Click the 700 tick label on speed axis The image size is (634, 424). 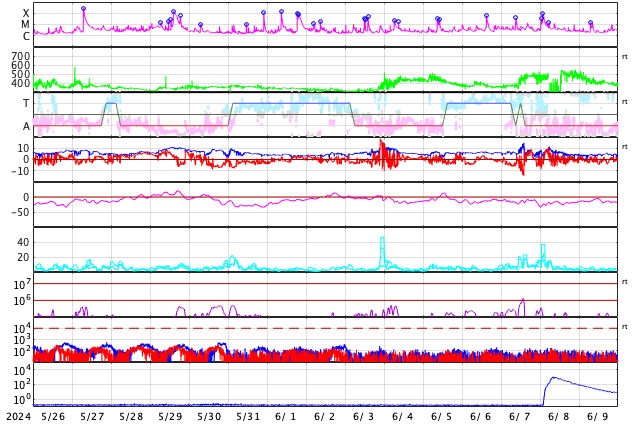point(20,56)
